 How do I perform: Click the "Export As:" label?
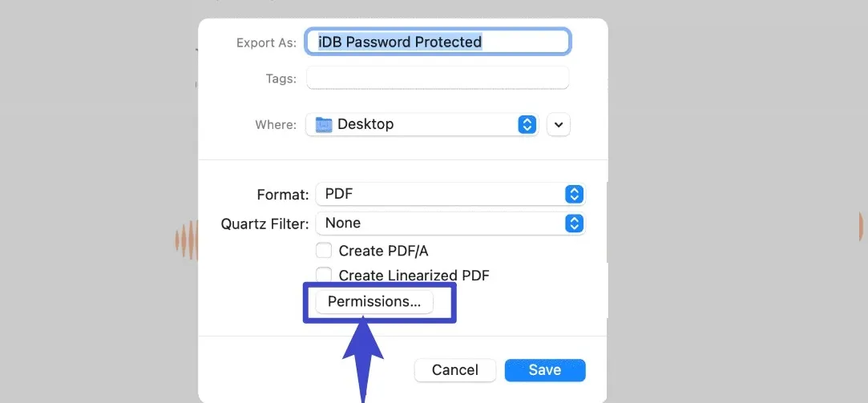(x=266, y=42)
